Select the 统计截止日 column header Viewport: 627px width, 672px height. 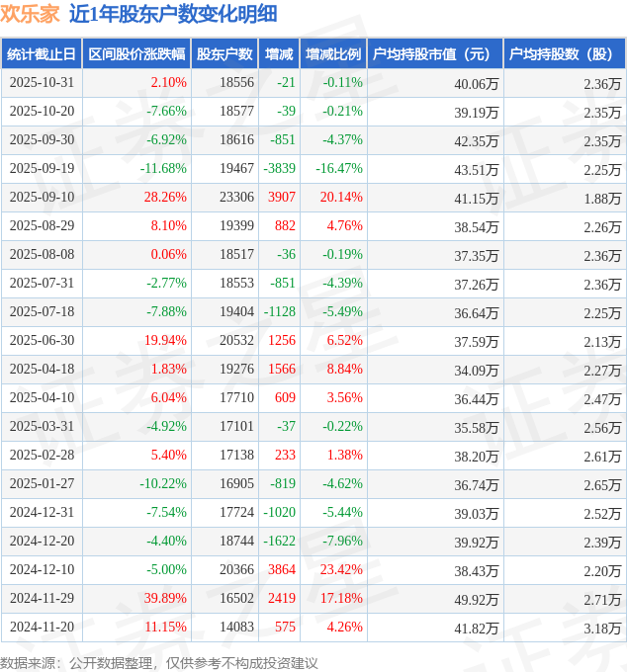click(x=41, y=54)
